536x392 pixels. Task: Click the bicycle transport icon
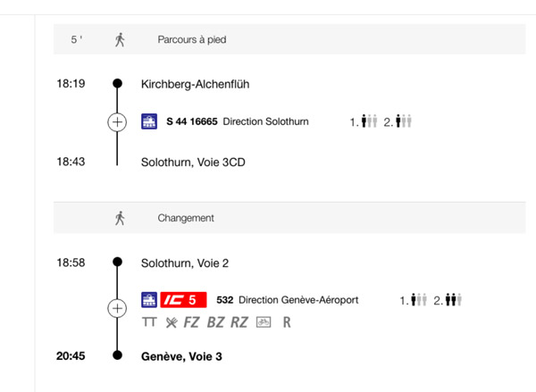(x=264, y=322)
